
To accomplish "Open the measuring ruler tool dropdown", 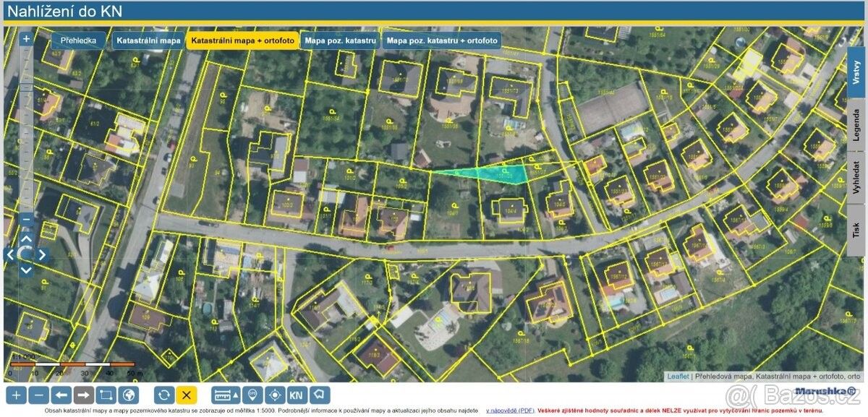I will 226,395.
